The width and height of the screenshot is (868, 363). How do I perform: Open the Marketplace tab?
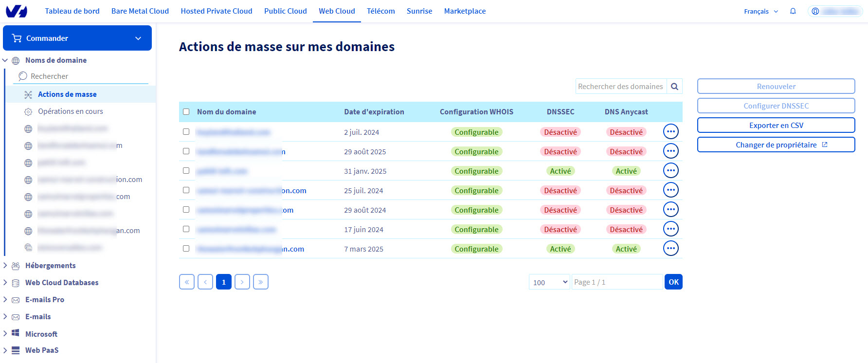pos(465,11)
